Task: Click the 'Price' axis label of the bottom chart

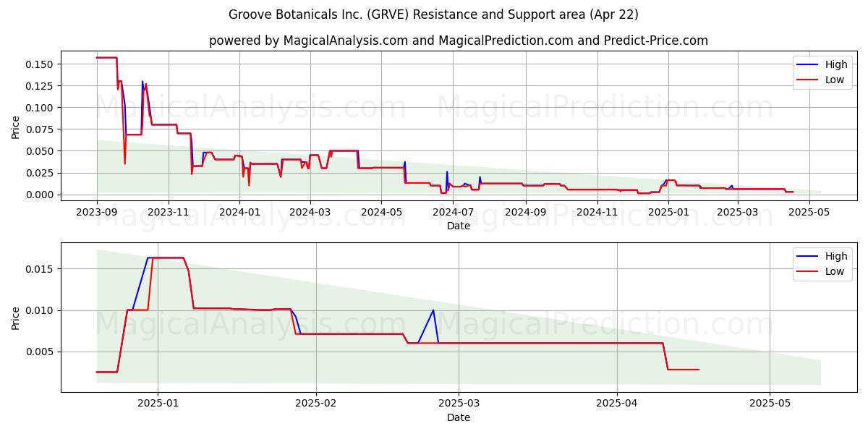Action: (x=15, y=318)
